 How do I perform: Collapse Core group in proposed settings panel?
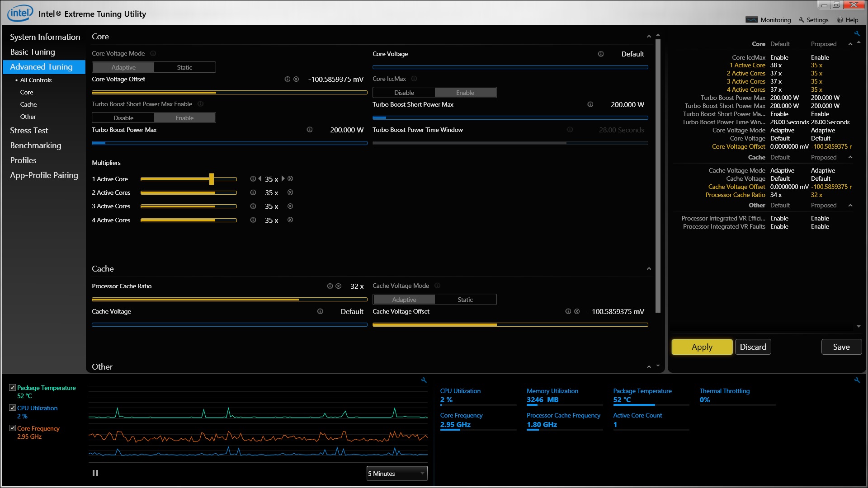click(850, 44)
